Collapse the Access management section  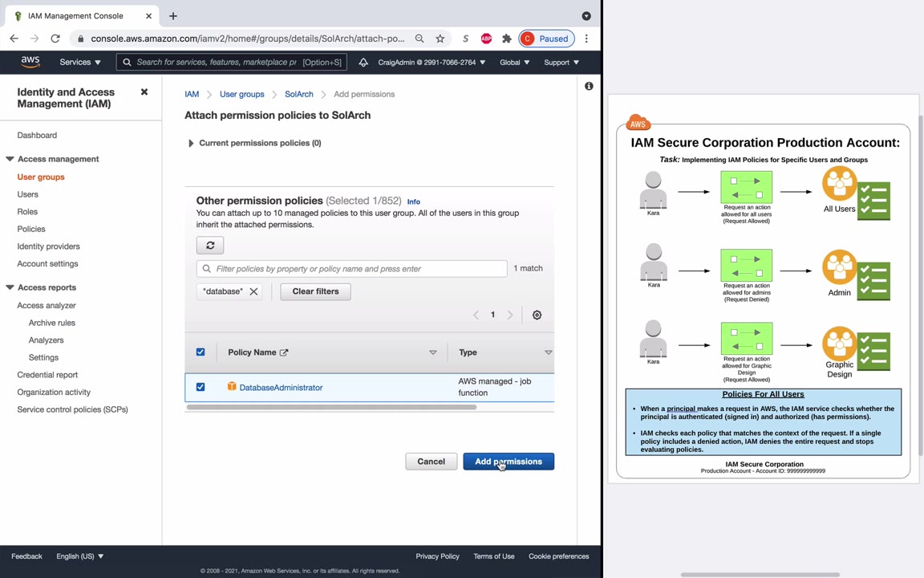coord(10,159)
